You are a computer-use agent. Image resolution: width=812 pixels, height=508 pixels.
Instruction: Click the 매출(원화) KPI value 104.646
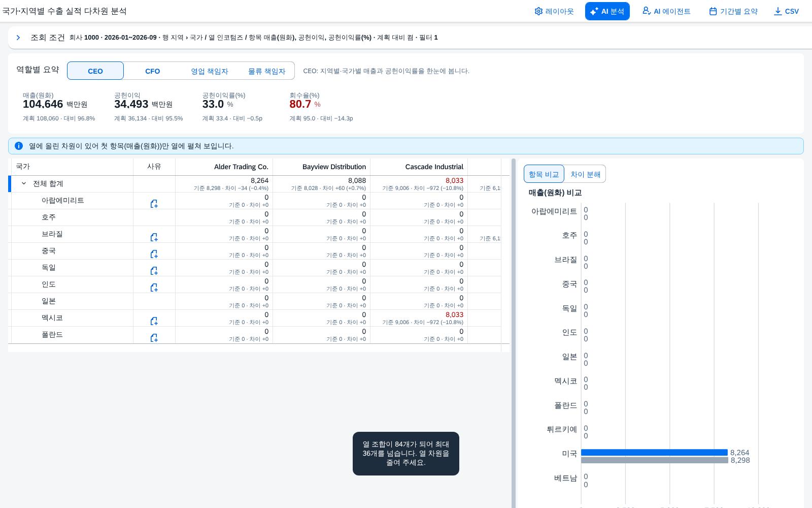point(43,104)
